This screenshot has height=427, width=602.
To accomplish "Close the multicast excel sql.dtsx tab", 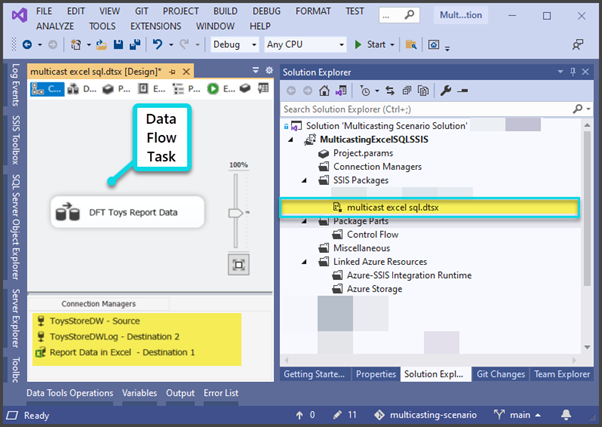I will (x=186, y=72).
